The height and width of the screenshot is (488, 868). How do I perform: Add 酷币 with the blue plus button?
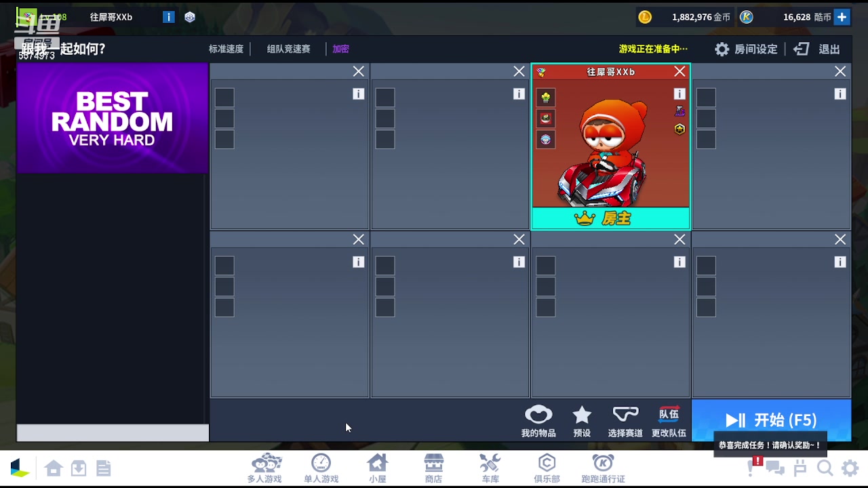(842, 17)
